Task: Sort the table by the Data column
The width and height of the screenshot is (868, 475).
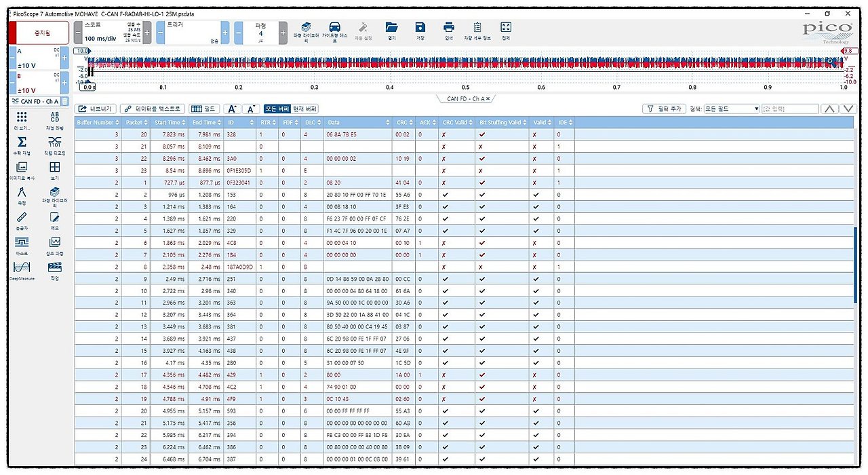Action: pyautogui.click(x=357, y=123)
